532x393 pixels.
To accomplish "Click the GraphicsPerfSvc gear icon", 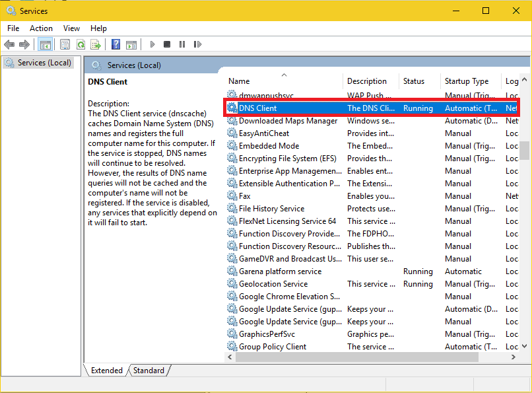I will [x=232, y=334].
